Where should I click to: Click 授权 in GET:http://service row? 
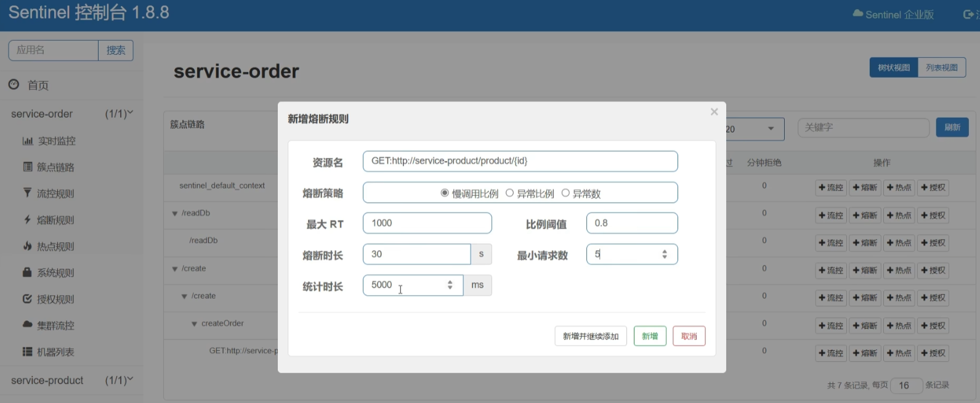coord(933,353)
